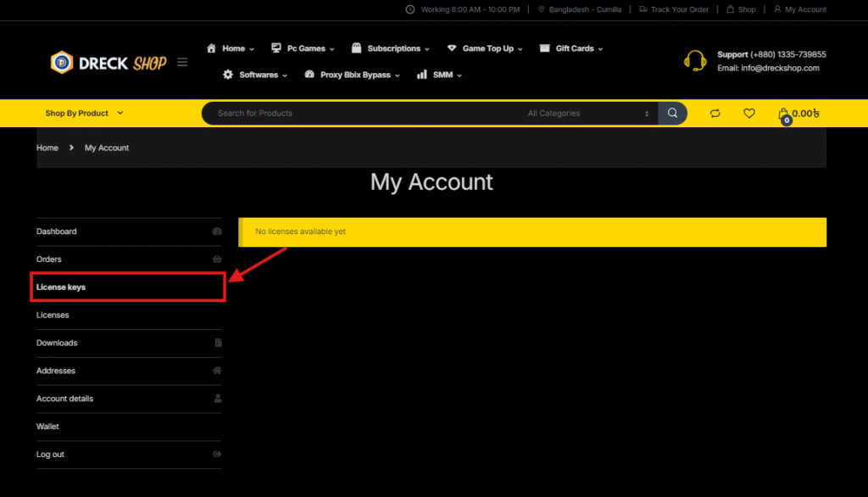Screen dimensions: 868x497
Task: Click the Track Your Order link
Action: tap(680, 9)
